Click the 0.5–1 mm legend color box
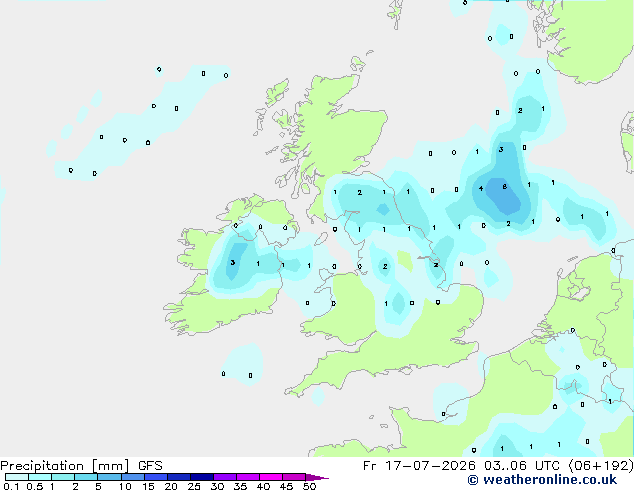Viewport: 634px width, 490px height. (40, 477)
